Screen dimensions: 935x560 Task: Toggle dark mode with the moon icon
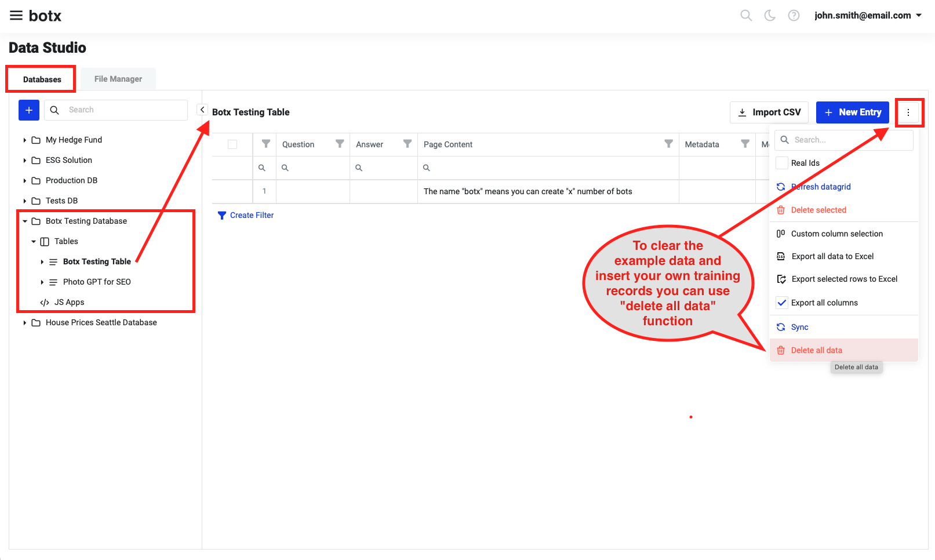coord(769,16)
